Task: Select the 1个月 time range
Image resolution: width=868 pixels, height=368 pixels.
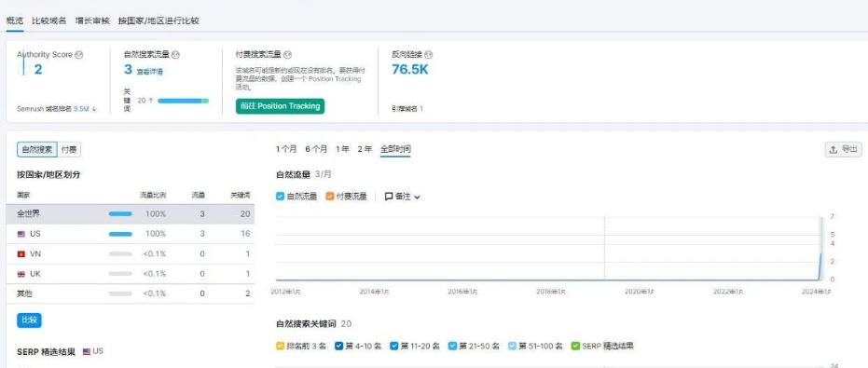Action: (x=286, y=149)
